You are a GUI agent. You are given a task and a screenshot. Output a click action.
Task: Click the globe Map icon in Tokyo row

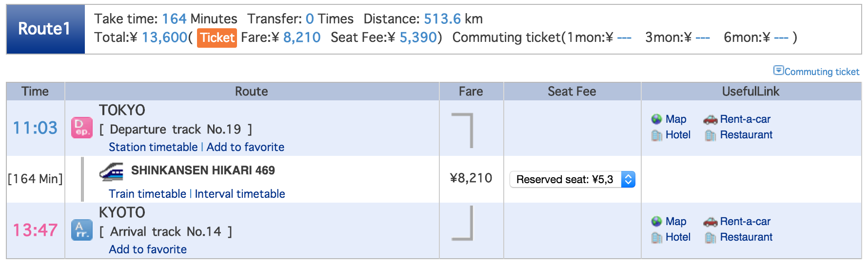657,119
